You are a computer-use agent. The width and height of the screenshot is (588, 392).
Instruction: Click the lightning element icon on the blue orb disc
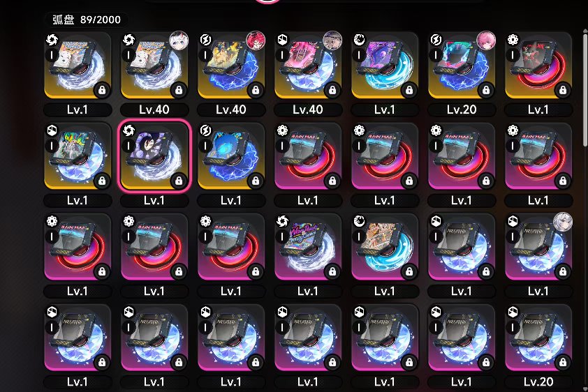pyautogui.click(x=205, y=130)
